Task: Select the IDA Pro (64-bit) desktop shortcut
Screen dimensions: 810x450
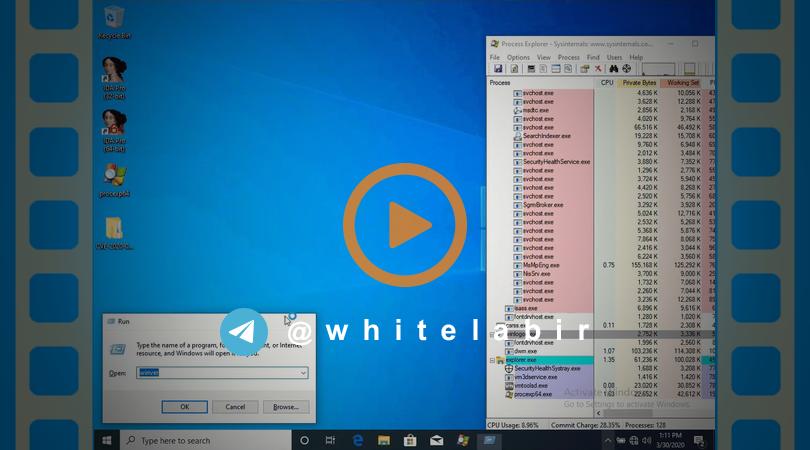Action: point(114,130)
